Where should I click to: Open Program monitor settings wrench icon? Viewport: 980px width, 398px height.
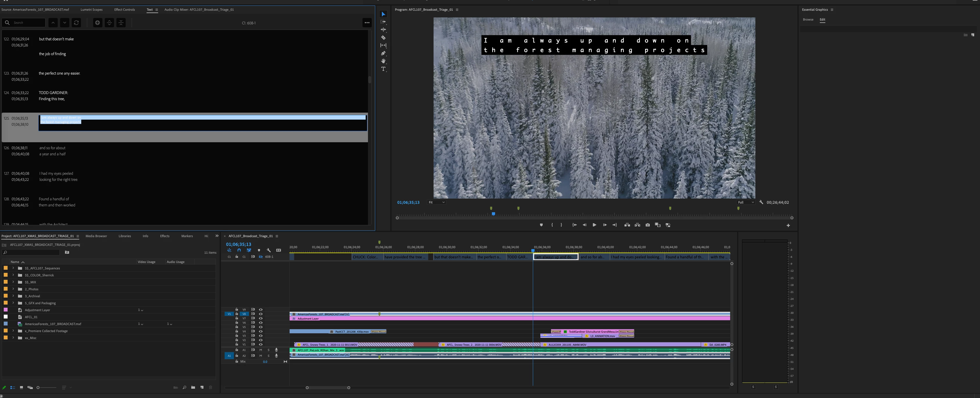(x=761, y=202)
